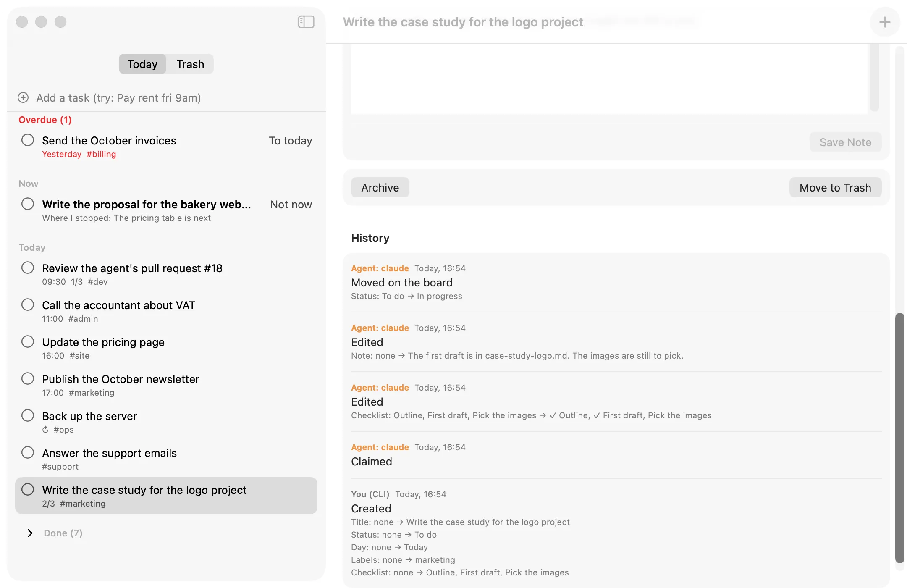Check off the bakery website proposal task
The height and width of the screenshot is (588, 907).
click(28, 204)
